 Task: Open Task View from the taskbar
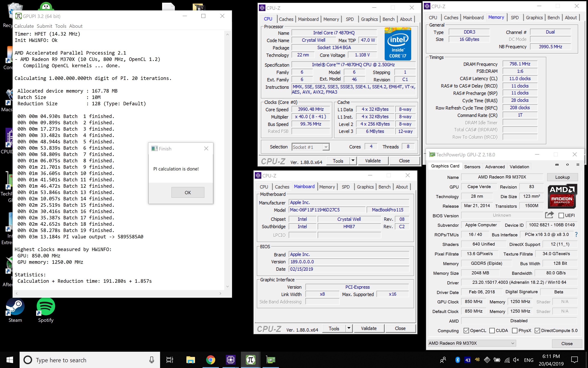coord(170,360)
